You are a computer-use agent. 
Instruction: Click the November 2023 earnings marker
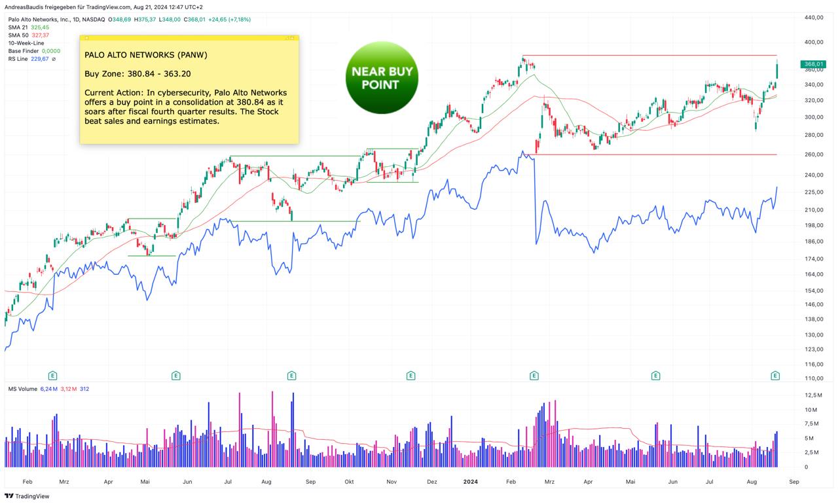click(x=410, y=376)
